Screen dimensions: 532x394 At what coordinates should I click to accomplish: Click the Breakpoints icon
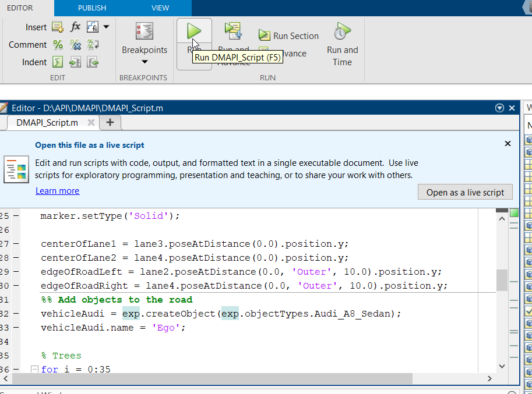point(143,31)
